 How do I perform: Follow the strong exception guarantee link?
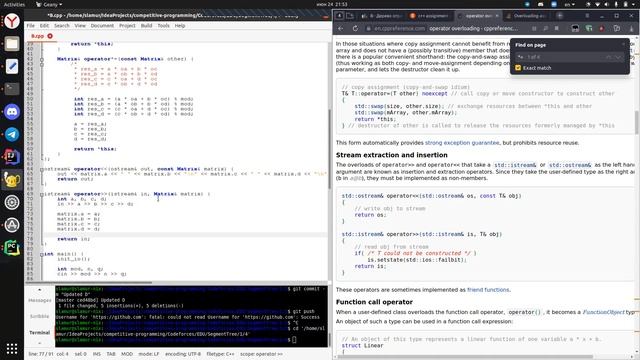coord(462,143)
